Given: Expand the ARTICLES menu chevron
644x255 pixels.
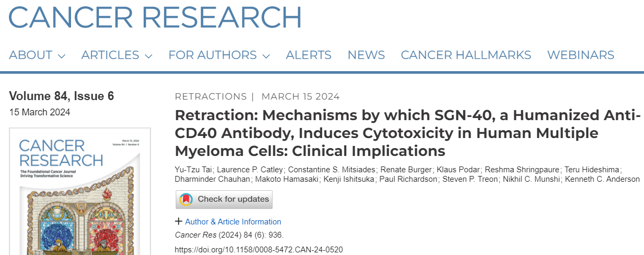Looking at the screenshot, I should 148,56.
